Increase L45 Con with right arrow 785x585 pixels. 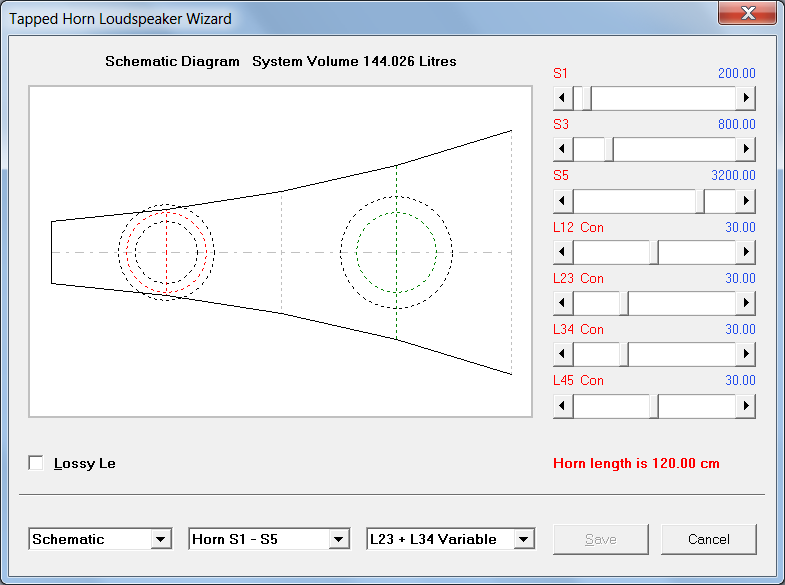click(745, 406)
